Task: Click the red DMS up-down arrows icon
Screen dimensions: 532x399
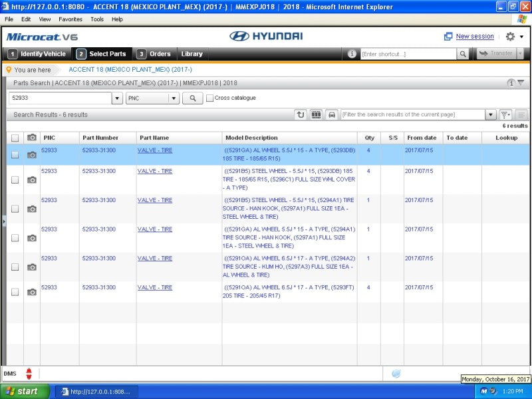Action: [x=29, y=374]
